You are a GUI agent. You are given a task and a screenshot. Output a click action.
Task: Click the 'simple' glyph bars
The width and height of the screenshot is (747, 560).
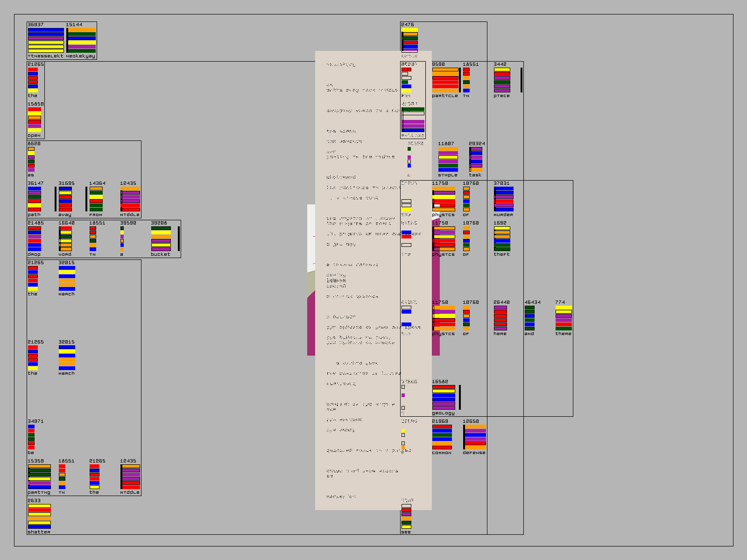tap(448, 159)
